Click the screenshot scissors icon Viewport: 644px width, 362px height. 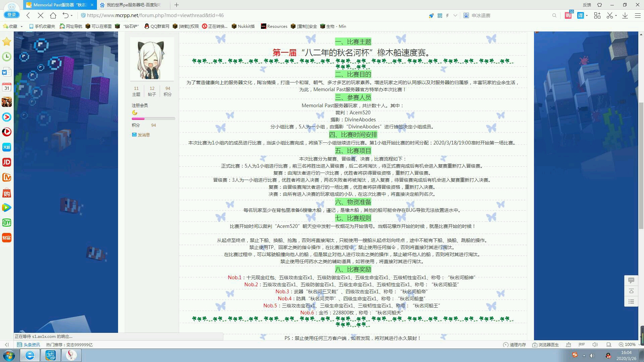click(x=609, y=15)
